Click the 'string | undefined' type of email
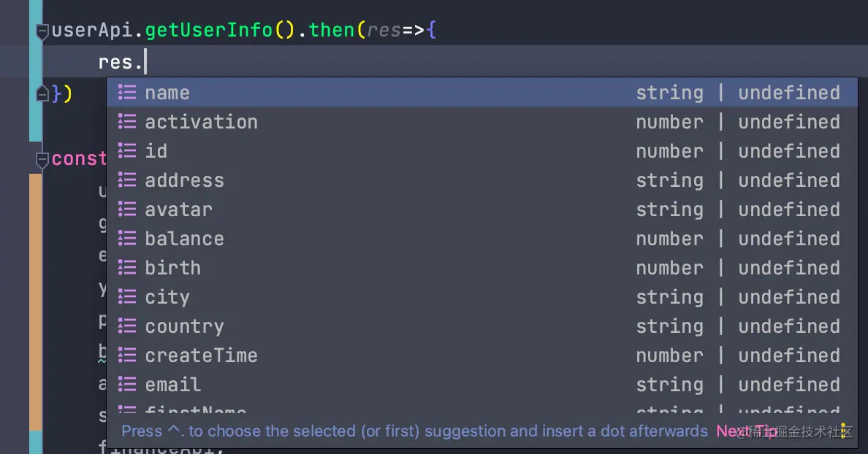 (x=738, y=385)
